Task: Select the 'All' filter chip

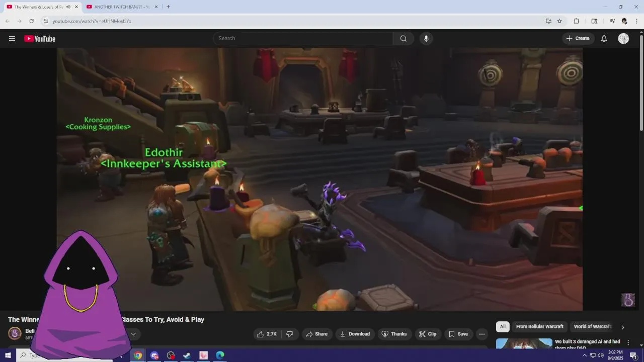Action: click(502, 327)
